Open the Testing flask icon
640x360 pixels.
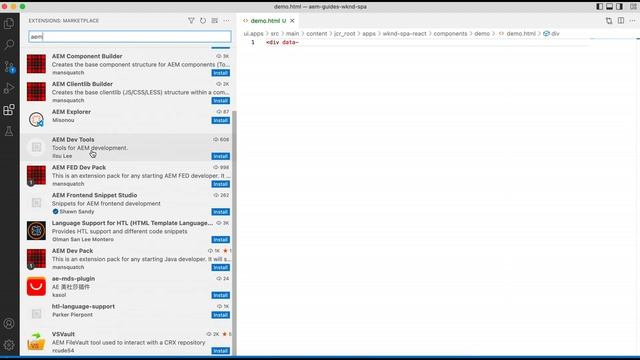9,131
